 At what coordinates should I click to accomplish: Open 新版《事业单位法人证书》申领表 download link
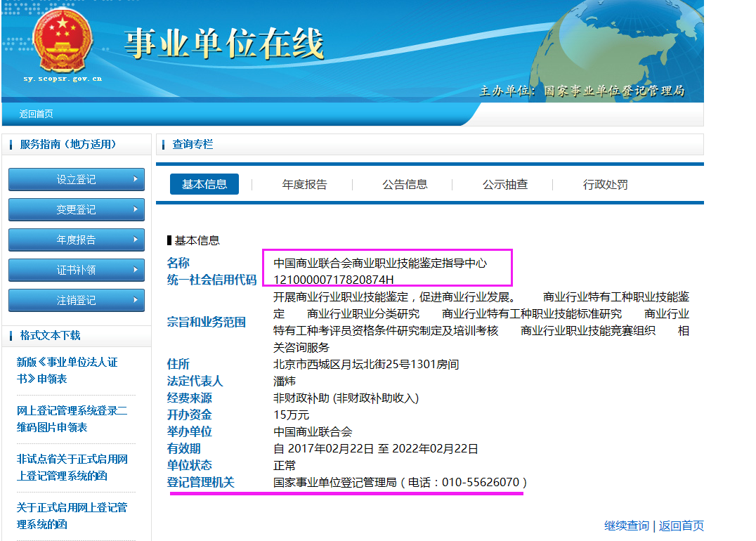(67, 370)
